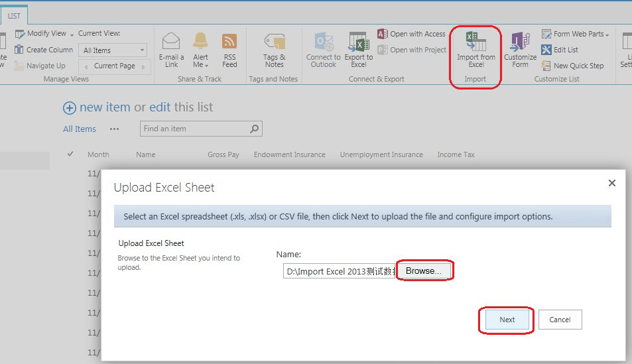The height and width of the screenshot is (364, 632).
Task: Click the Name file path field
Action: click(x=339, y=271)
